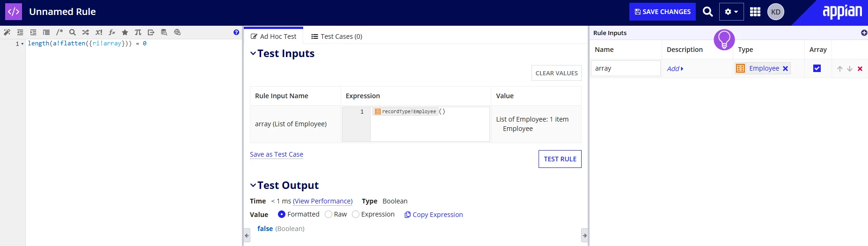Click the Rule Input Name column header
Screen dimensions: 868x246
(282, 96)
